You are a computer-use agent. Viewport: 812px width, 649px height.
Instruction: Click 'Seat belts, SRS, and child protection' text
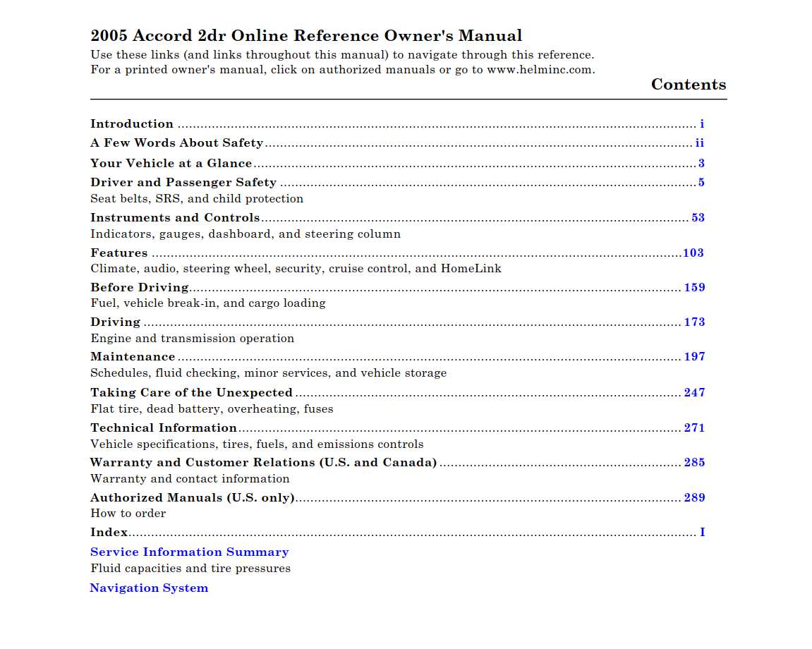click(x=197, y=199)
